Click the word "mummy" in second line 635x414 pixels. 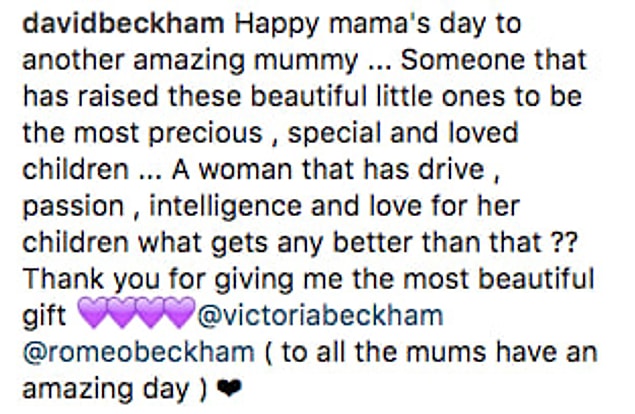306,62
